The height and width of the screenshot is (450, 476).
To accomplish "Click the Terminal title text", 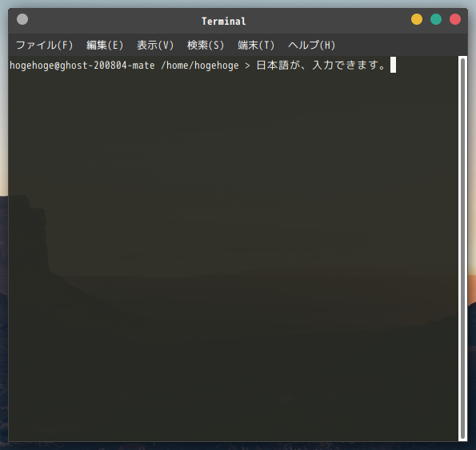I will coord(224,22).
